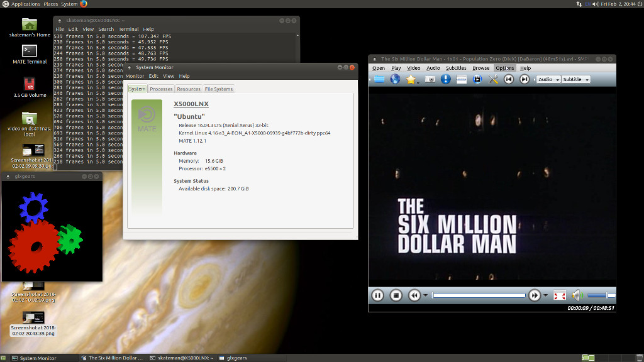Open the Options menu in SMPlayer
The height and width of the screenshot is (362, 644).
point(505,68)
